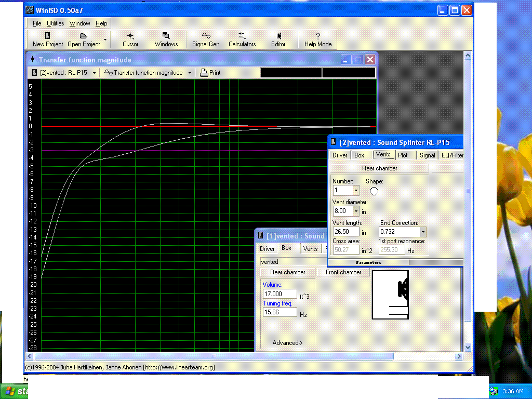Print the transfer function graph
Image resolution: width=532 pixels, height=399 pixels.
click(210, 73)
